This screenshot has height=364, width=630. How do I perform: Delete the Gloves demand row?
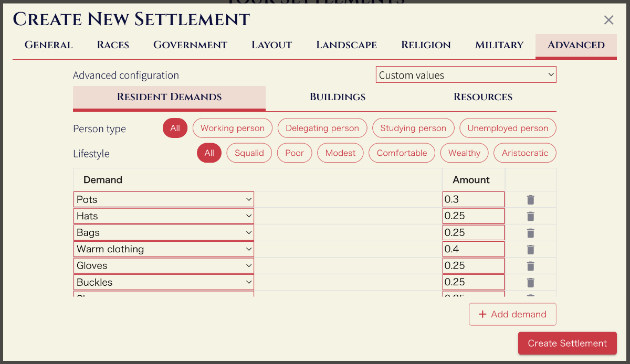click(x=530, y=266)
